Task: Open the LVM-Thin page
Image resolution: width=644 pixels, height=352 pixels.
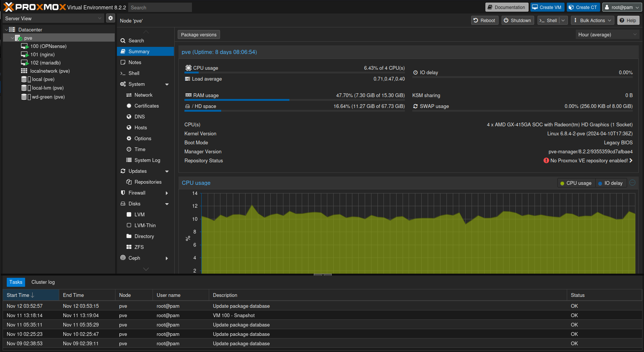Action: pos(145,225)
